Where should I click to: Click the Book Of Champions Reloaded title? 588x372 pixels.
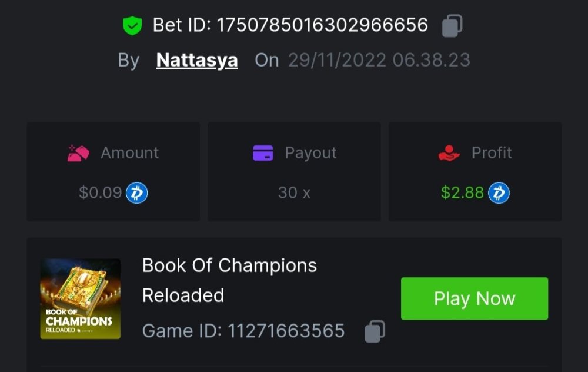tap(229, 280)
